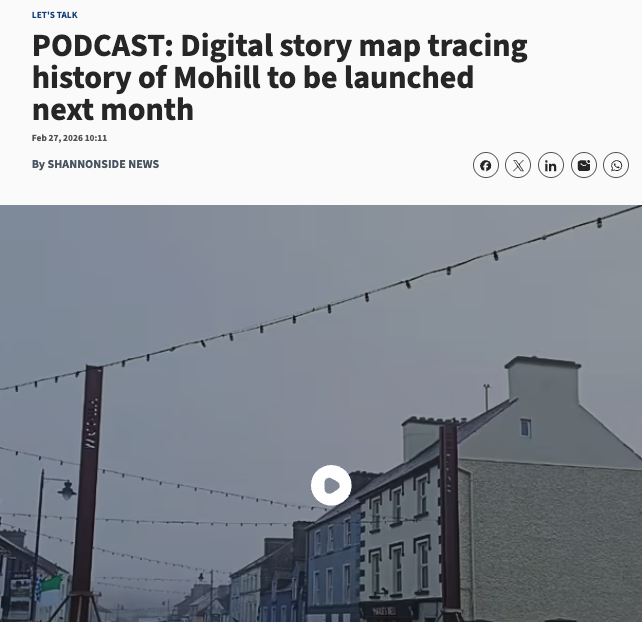Open the SHANNONSIDE NEWS author page
This screenshot has width=642, height=622.
tap(103, 164)
